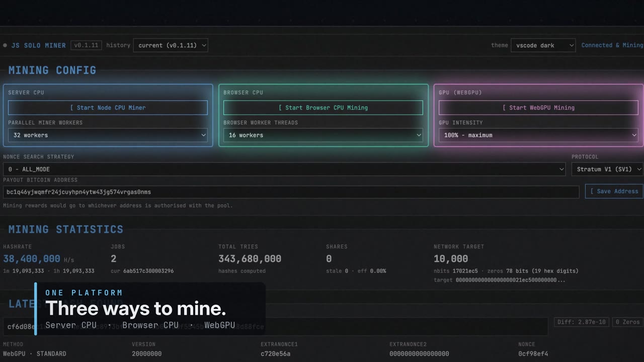This screenshot has width=644, height=362.
Task: Open the parallel miner workers dropdown
Action: (x=108, y=135)
